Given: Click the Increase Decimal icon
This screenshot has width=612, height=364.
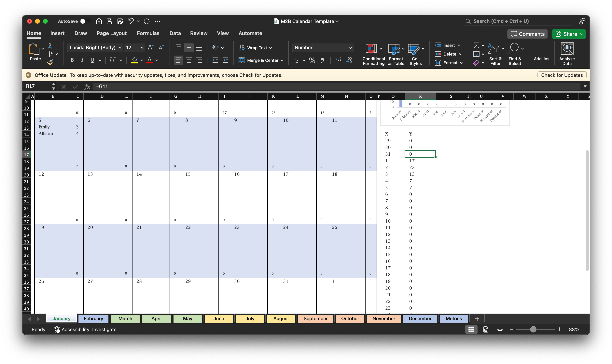Looking at the screenshot, I should point(338,60).
